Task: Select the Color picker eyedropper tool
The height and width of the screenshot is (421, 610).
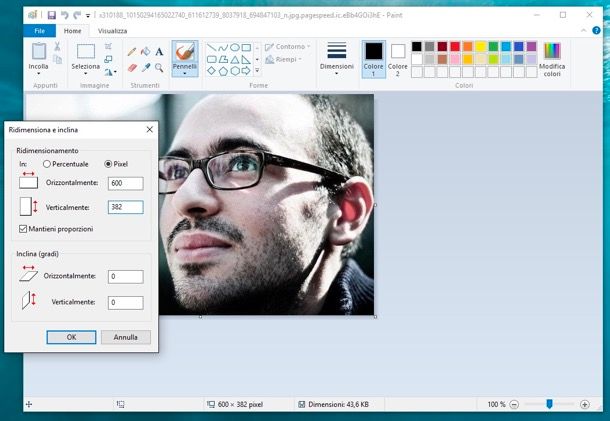Action: coord(145,67)
